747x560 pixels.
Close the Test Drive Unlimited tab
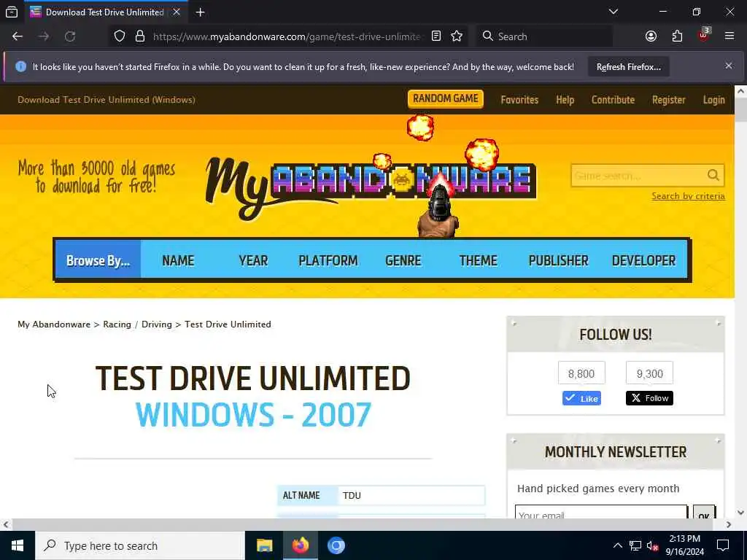coord(177,12)
